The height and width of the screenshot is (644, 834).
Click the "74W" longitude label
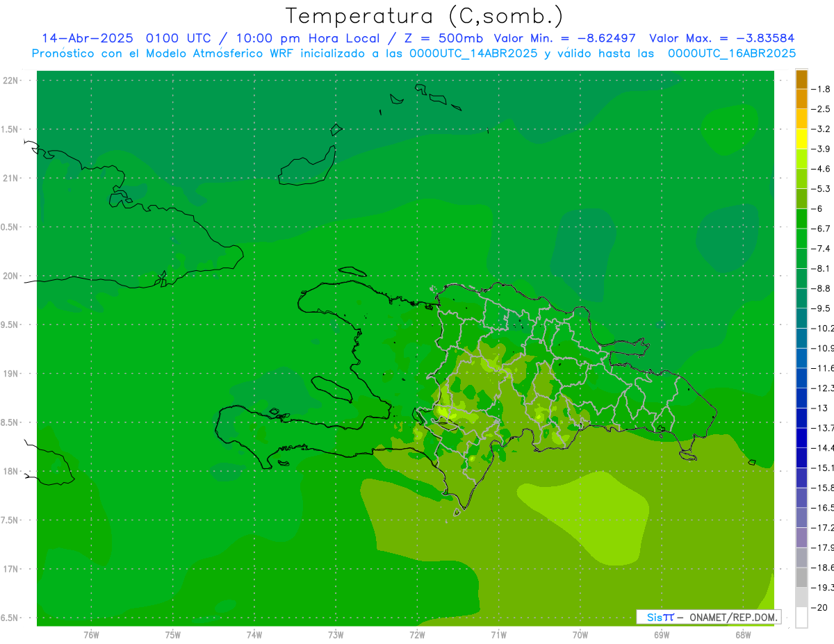(254, 635)
